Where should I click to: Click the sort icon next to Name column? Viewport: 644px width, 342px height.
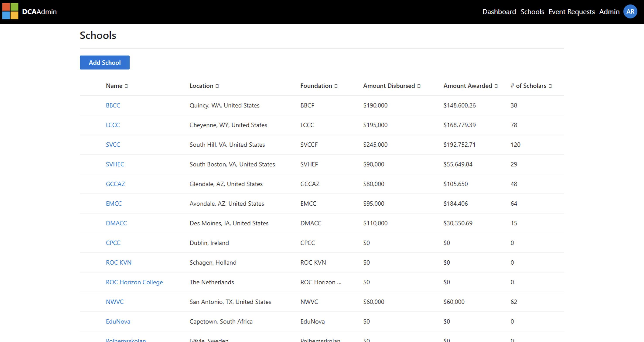coord(126,86)
